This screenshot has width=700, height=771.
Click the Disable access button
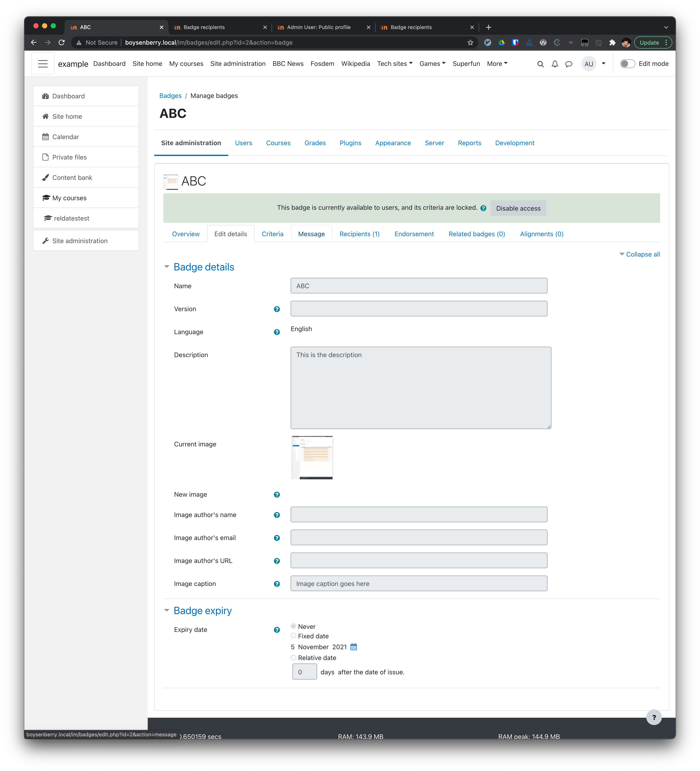coord(518,208)
